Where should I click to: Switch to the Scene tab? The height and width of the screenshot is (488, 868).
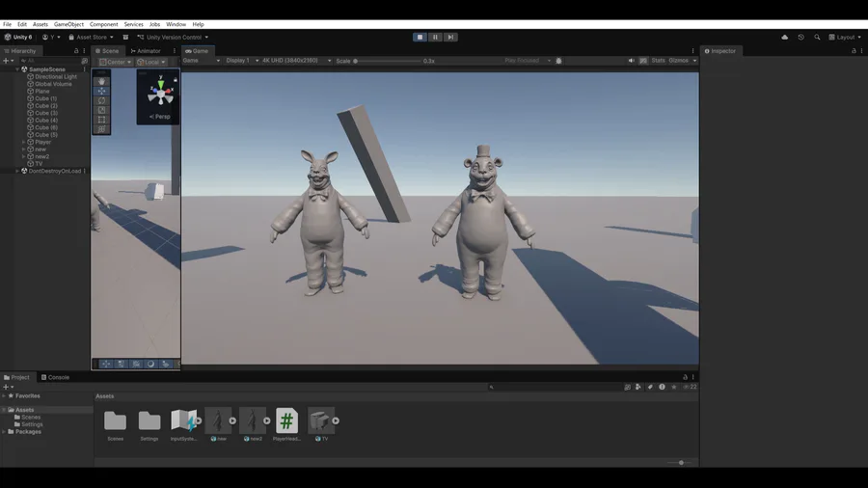(x=107, y=51)
